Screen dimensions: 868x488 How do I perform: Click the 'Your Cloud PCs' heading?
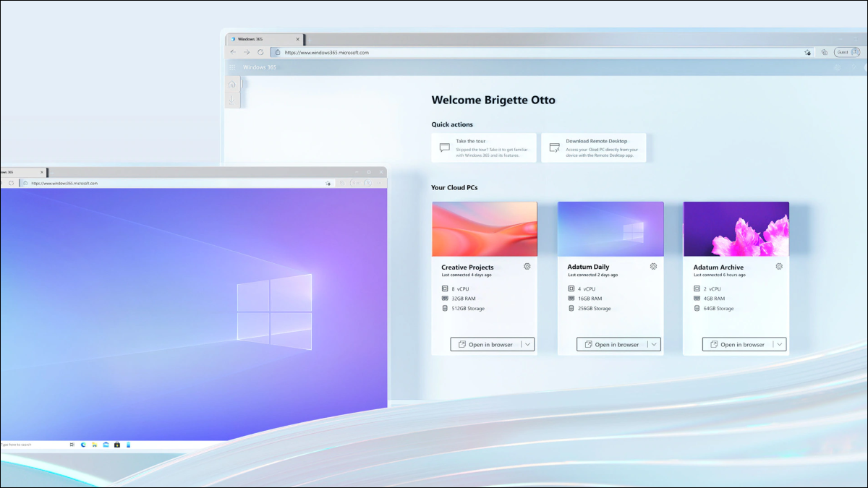pos(454,188)
